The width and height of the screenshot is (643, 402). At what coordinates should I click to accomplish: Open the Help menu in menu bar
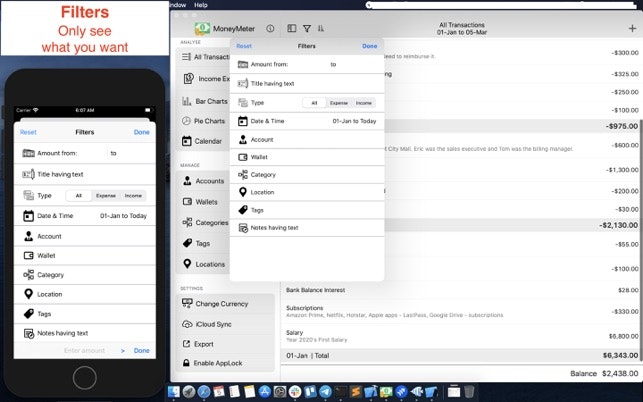(x=201, y=5)
